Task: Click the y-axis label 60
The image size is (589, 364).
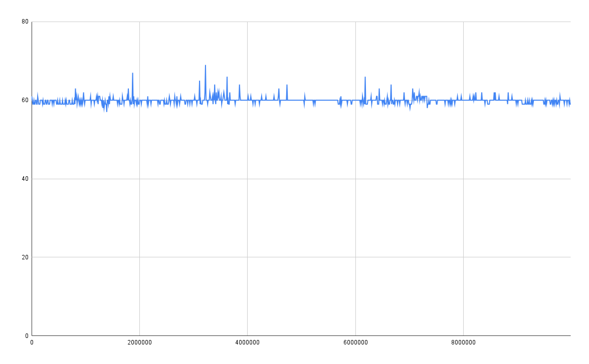Action: [25, 100]
